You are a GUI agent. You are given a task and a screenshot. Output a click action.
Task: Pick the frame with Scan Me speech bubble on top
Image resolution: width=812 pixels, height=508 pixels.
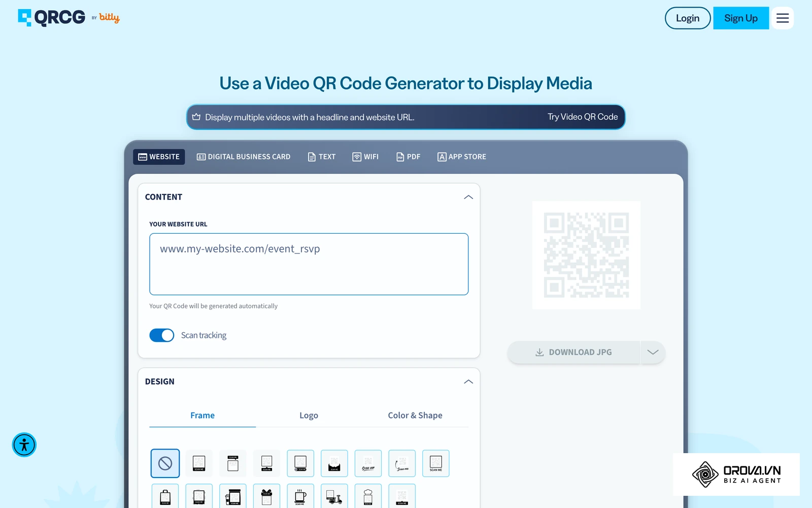pyautogui.click(x=233, y=463)
